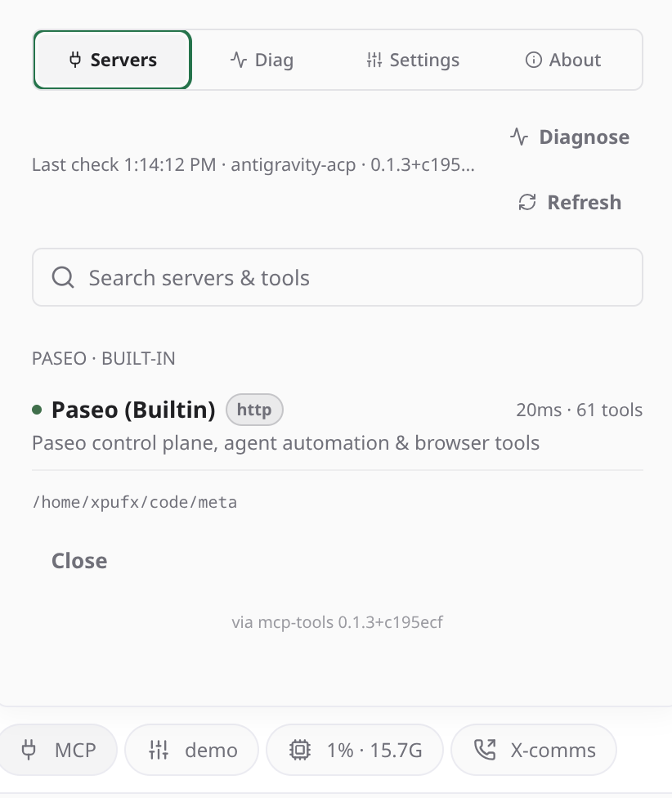The width and height of the screenshot is (672, 798).
Task: Switch to the Diag tab
Action: coord(262,60)
